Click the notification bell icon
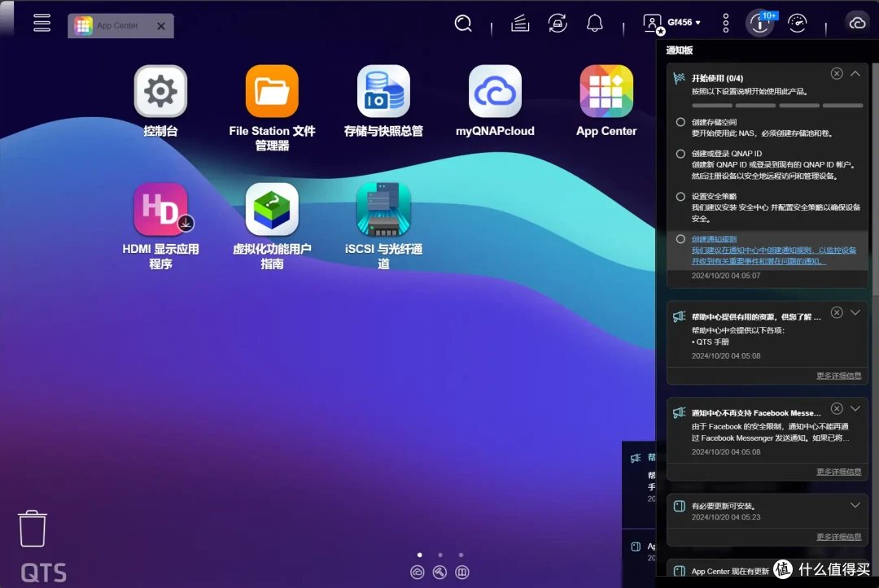 pyautogui.click(x=595, y=23)
